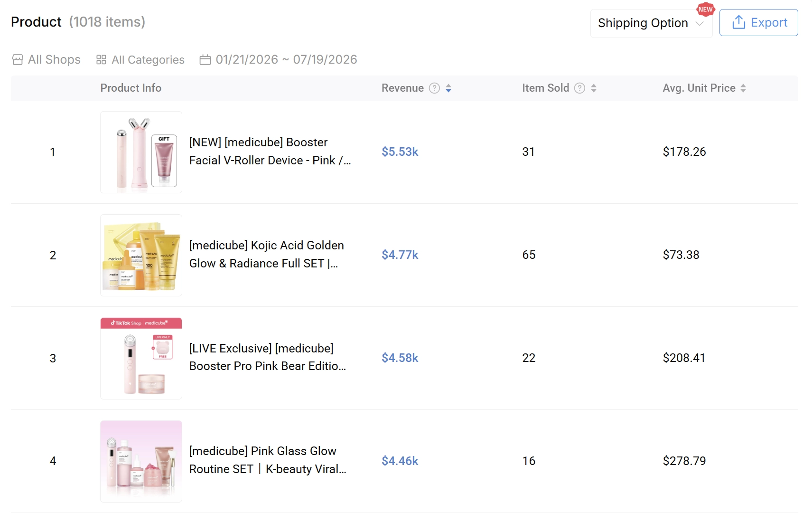This screenshot has height=513, width=812.
Task: Open the Booster Pro Pink Bear thumbnail
Action: coord(141,358)
